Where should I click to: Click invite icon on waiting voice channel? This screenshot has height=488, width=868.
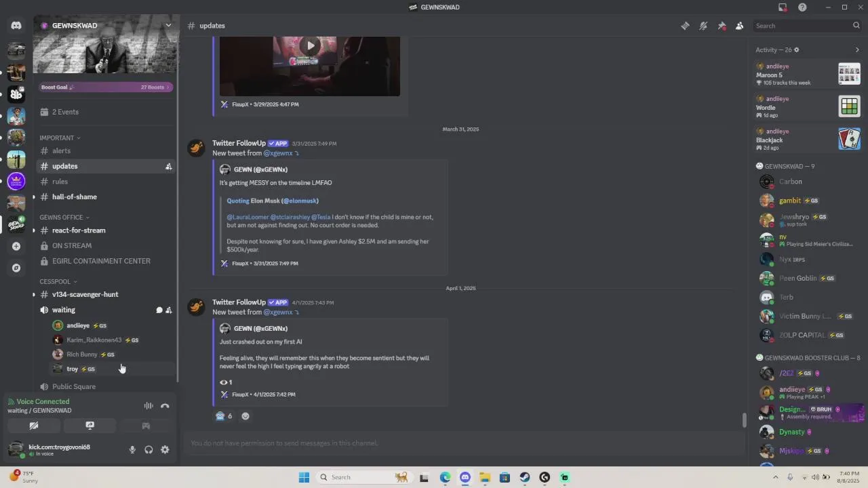click(168, 310)
